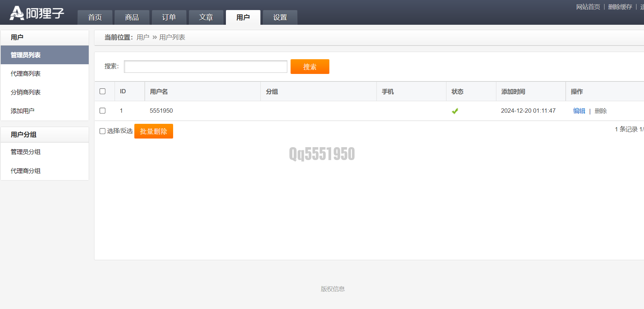This screenshot has height=309, width=644.
Task: Click the date 2024-12-20 01:11:47
Action: pos(528,111)
